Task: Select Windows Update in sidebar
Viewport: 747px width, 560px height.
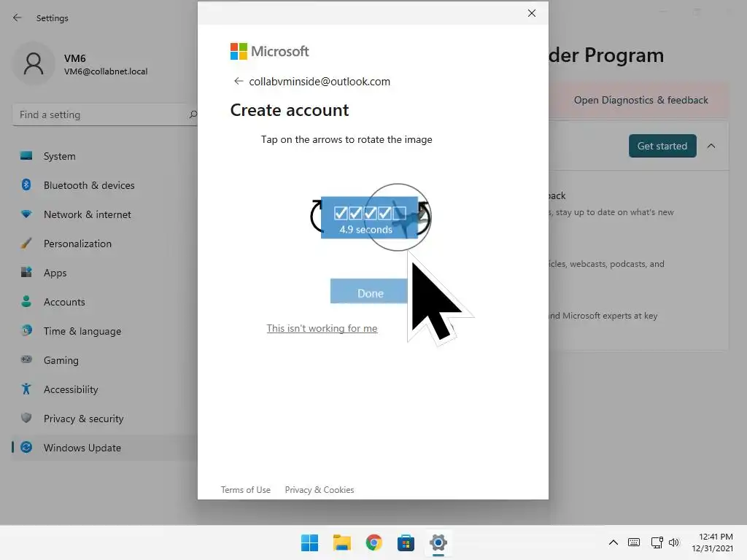Action: (105, 448)
